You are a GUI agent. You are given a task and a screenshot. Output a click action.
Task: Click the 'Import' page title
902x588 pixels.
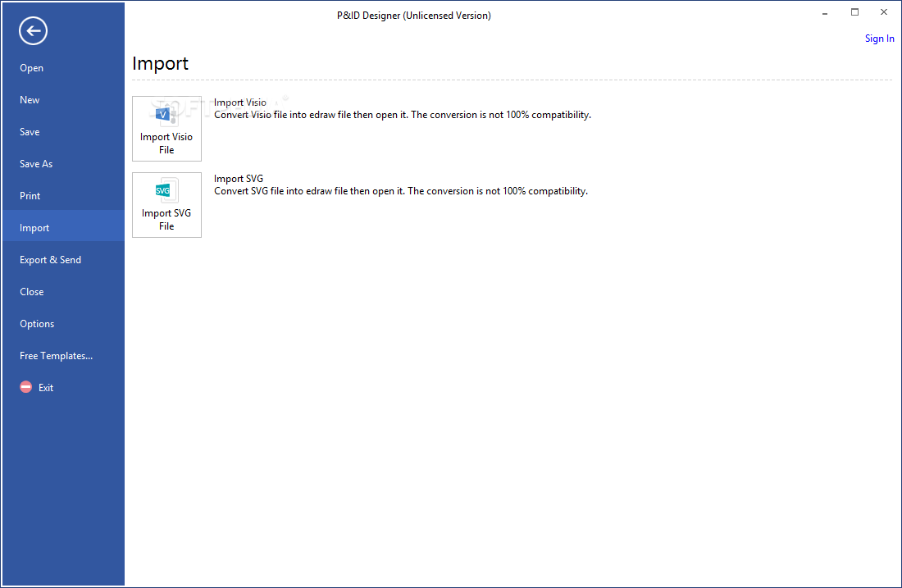(x=161, y=63)
